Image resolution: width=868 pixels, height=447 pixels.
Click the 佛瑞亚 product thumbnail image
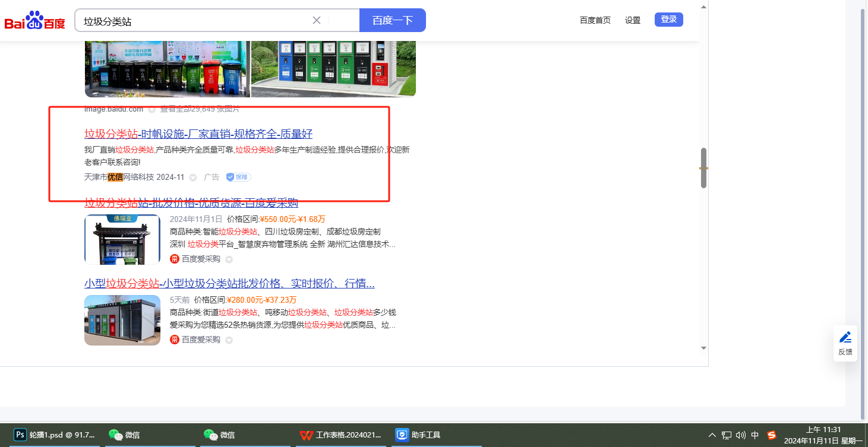point(122,239)
